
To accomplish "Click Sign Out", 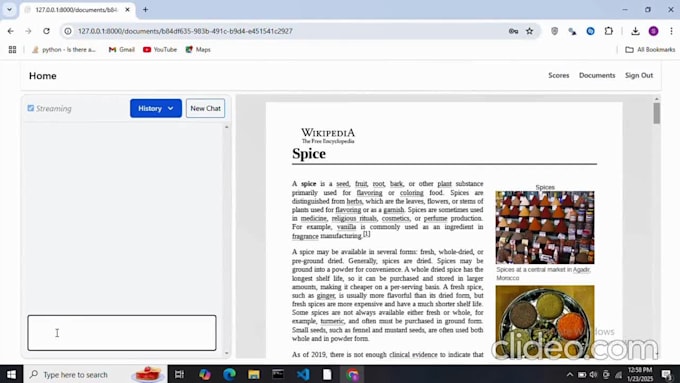I will 639,75.
